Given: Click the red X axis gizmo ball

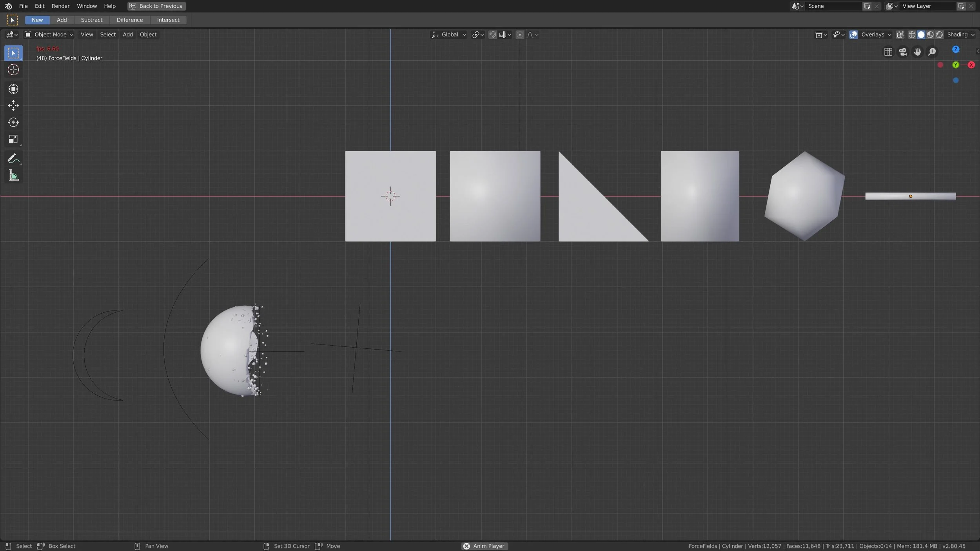Looking at the screenshot, I should click(x=971, y=65).
